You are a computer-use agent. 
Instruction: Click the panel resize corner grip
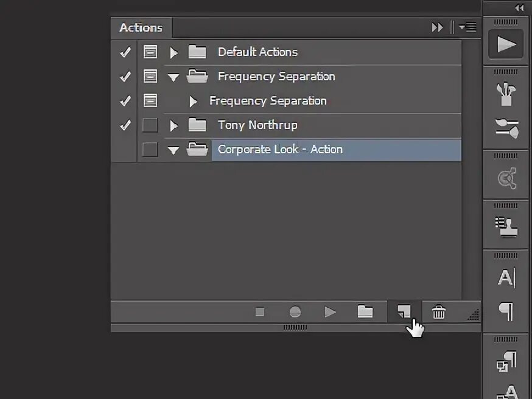[474, 314]
